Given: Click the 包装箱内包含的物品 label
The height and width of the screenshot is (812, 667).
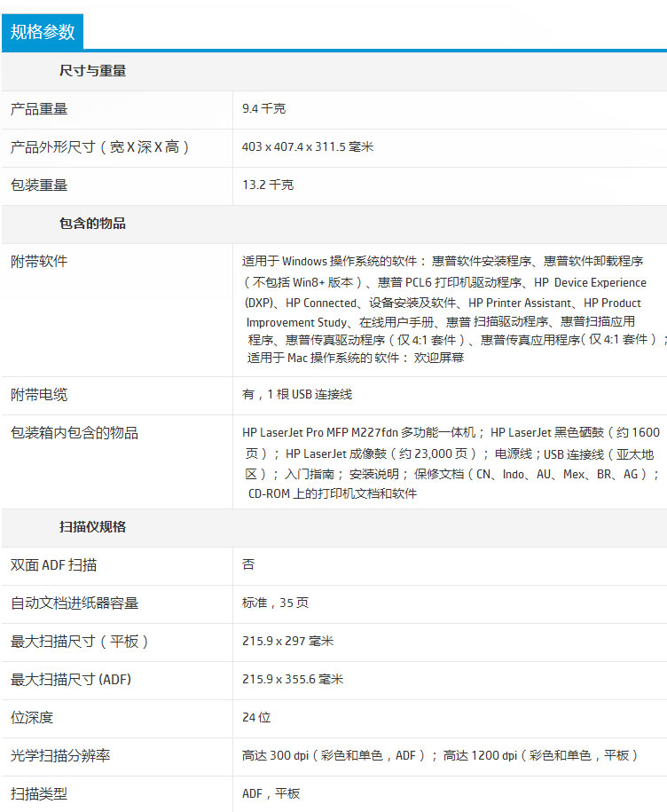Looking at the screenshot, I should [75, 433].
